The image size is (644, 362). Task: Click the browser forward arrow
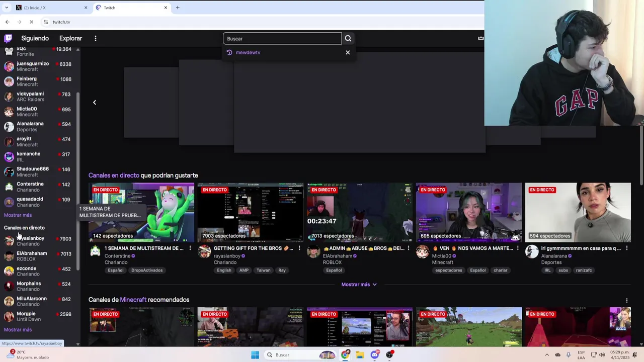point(19,22)
